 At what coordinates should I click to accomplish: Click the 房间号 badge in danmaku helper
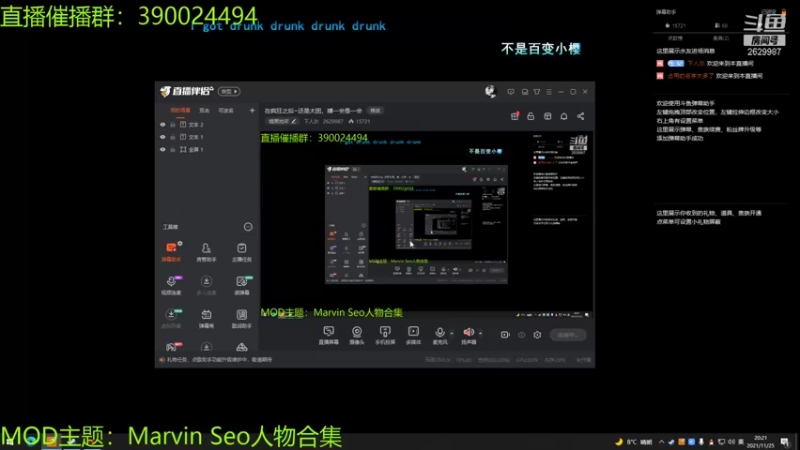(764, 40)
